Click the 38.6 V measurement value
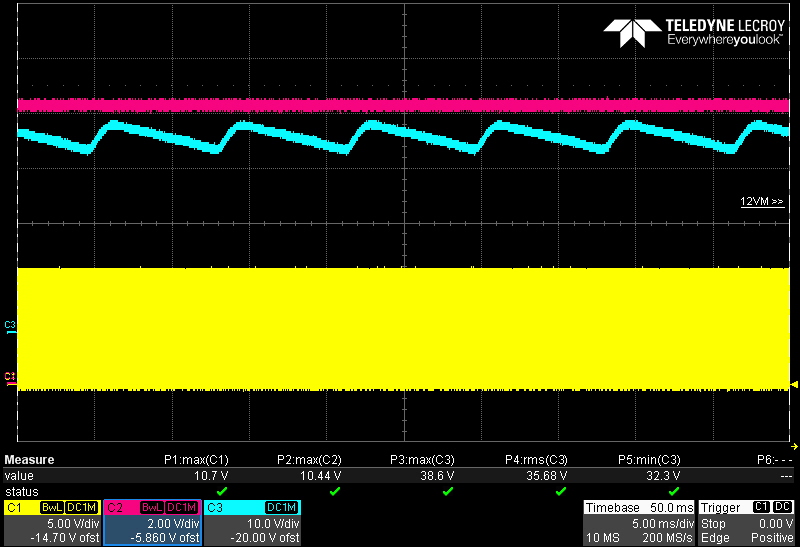Viewport: 800px width, 547px height. click(x=437, y=476)
